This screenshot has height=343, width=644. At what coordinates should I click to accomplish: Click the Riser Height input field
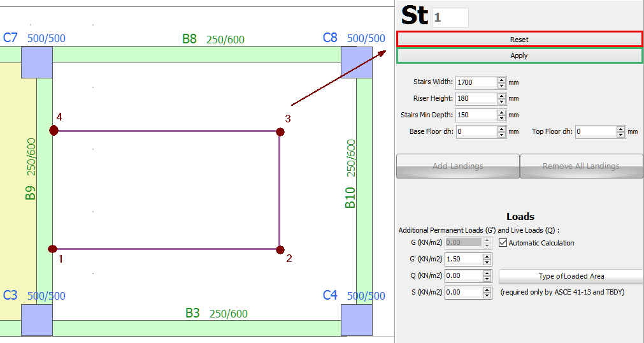pyautogui.click(x=476, y=99)
